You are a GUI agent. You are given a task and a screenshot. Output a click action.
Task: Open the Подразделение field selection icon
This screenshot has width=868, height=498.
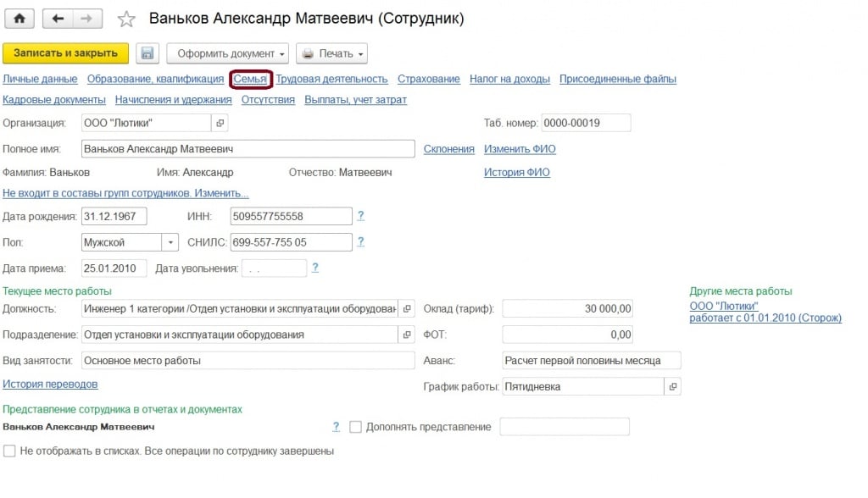[407, 335]
